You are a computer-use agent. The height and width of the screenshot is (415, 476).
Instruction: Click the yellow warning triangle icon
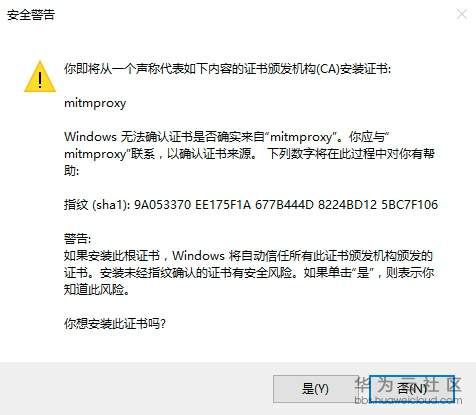click(40, 77)
